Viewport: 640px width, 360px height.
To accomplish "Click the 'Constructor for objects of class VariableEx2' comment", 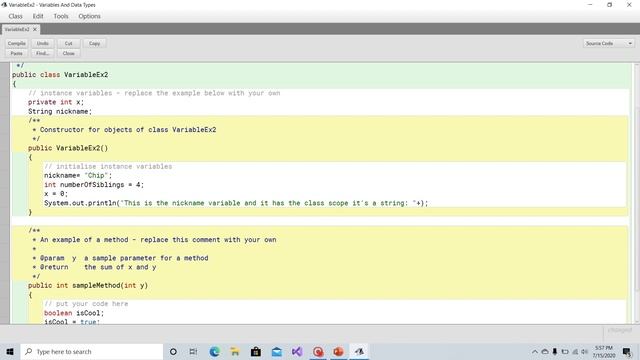I will (x=124, y=130).
